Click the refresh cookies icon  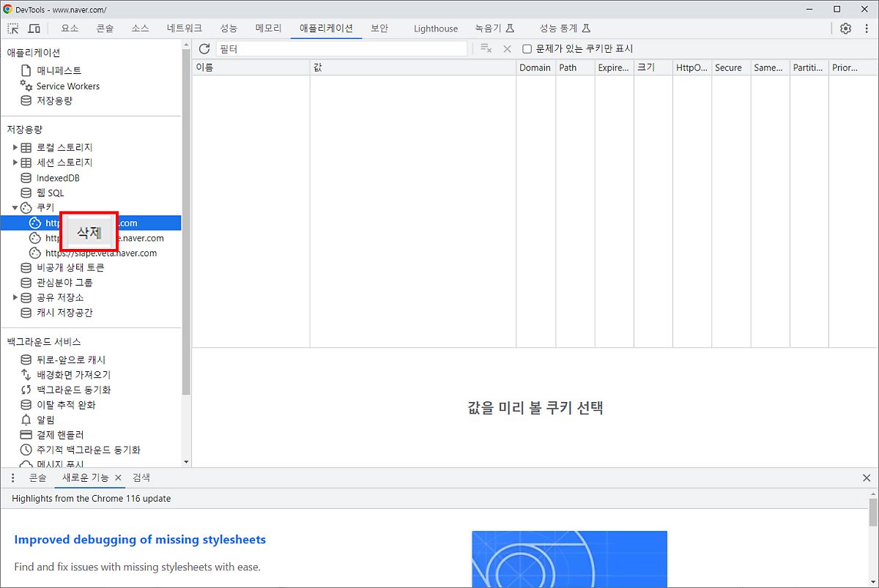coord(204,49)
